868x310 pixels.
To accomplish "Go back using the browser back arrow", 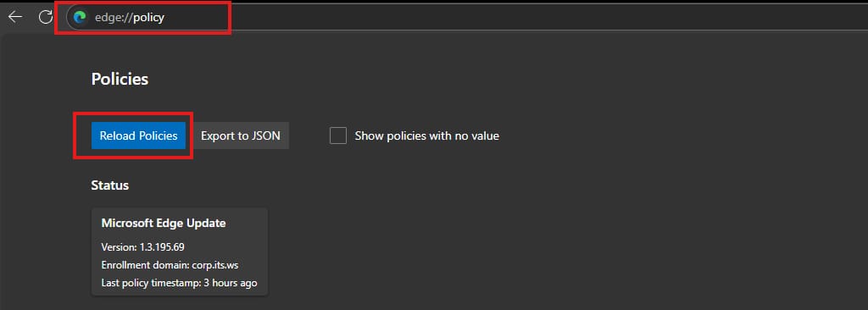I will pyautogui.click(x=15, y=17).
